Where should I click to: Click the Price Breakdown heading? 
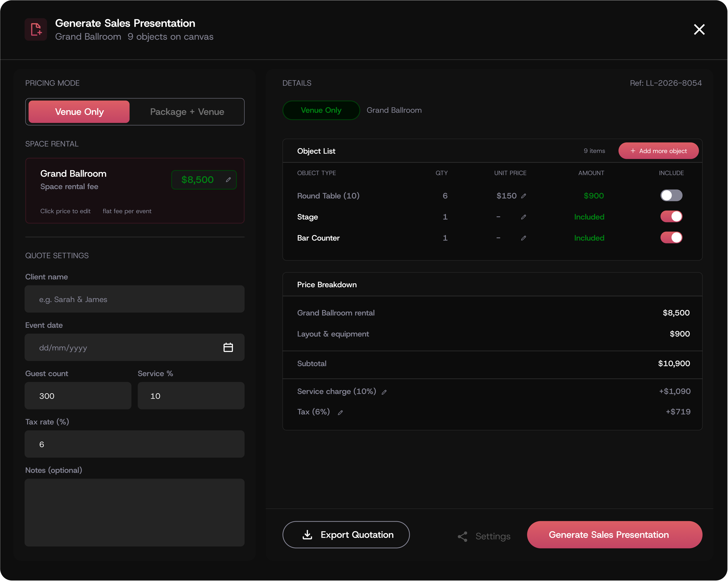(x=327, y=285)
